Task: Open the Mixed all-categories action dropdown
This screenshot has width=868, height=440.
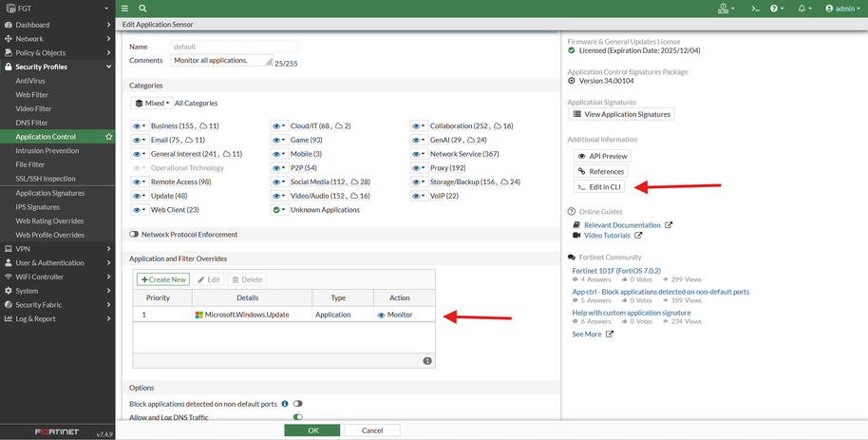Action: [152, 104]
